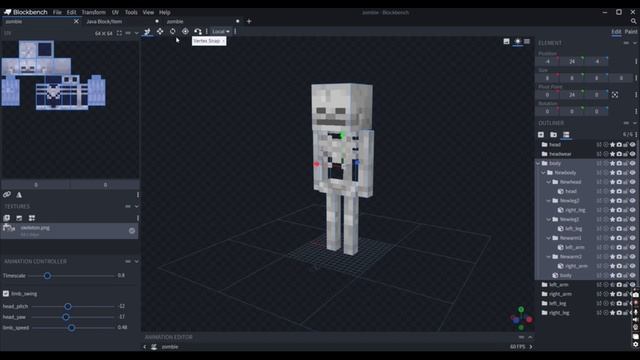Select the first tool icon left of Move
640x360 pixels.
pyautogui.click(x=147, y=31)
